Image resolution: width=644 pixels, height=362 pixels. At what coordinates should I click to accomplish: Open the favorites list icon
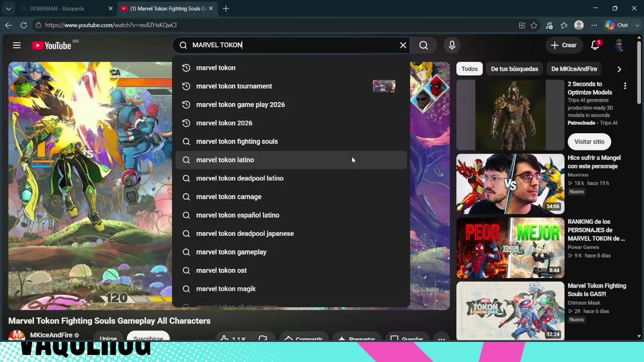[x=564, y=25]
